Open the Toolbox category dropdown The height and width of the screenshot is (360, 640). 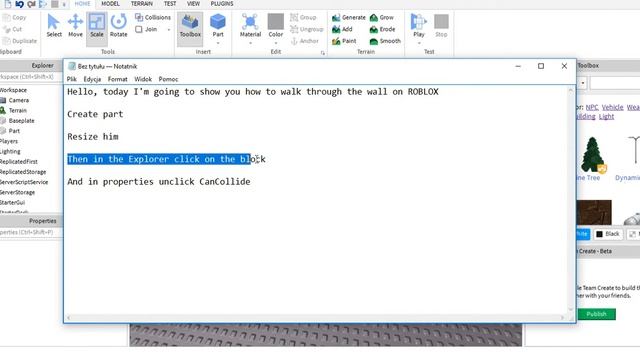tap(582, 83)
